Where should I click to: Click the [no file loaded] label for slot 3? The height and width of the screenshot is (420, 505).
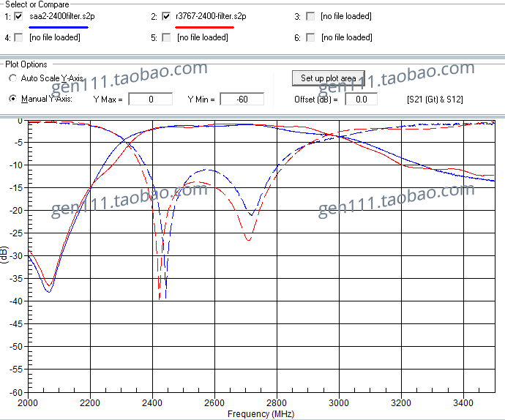tap(346, 16)
